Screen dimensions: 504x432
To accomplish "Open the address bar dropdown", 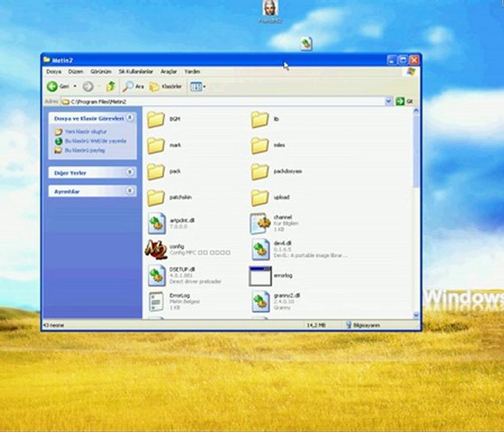I will coord(388,101).
